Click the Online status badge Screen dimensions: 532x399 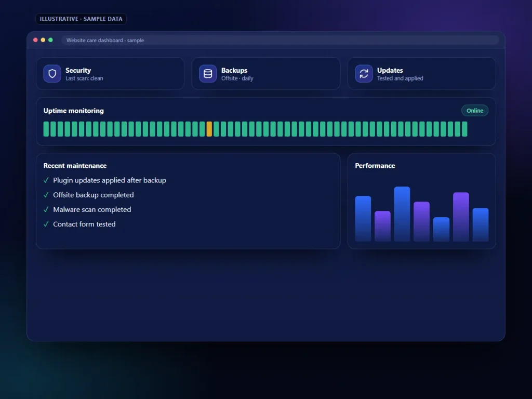pos(475,111)
